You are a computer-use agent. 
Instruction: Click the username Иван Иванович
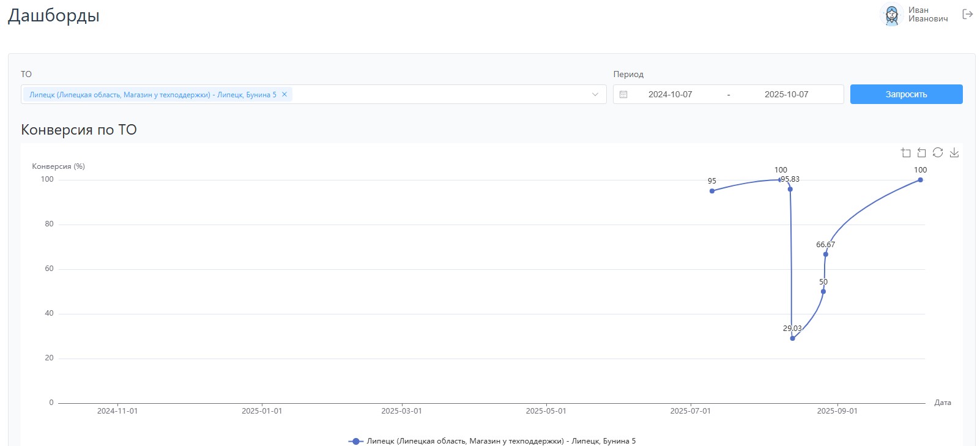[x=927, y=15]
